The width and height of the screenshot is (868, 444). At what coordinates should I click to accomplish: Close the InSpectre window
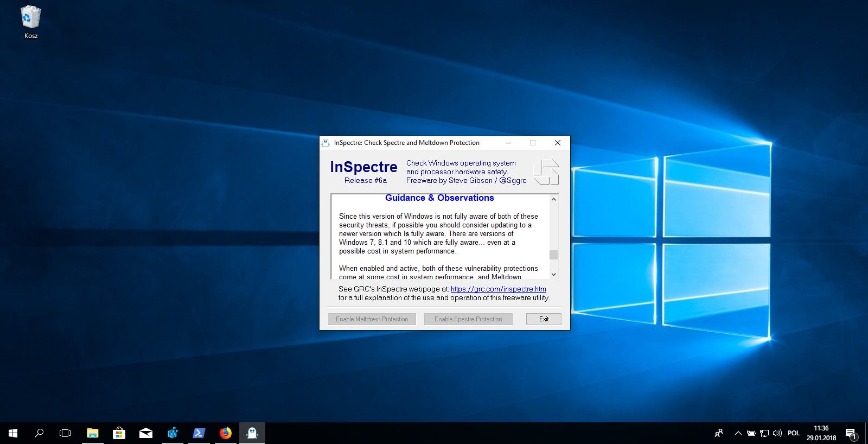[x=558, y=143]
